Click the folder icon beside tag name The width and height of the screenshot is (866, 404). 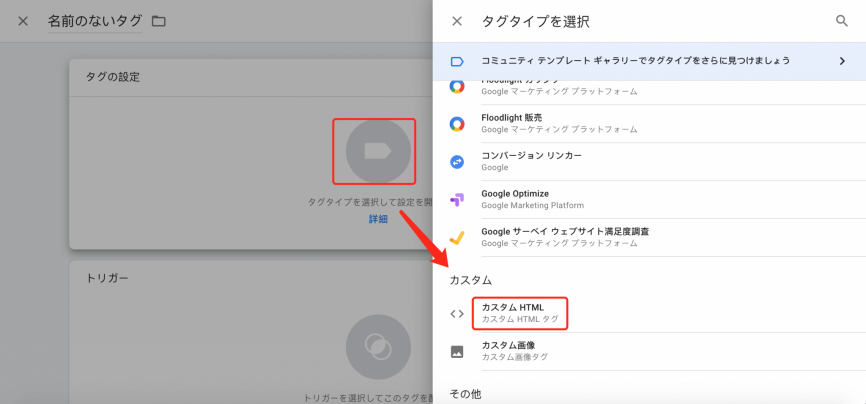159,22
